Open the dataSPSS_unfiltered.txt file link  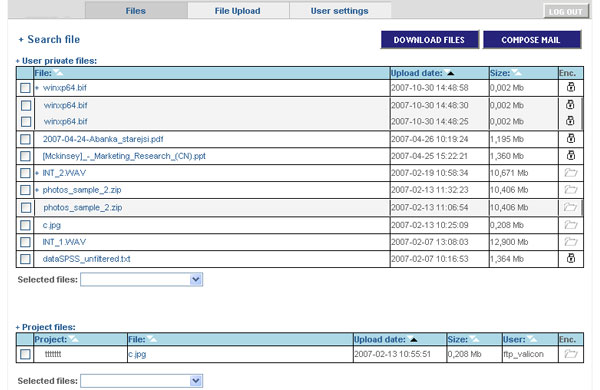86,259
